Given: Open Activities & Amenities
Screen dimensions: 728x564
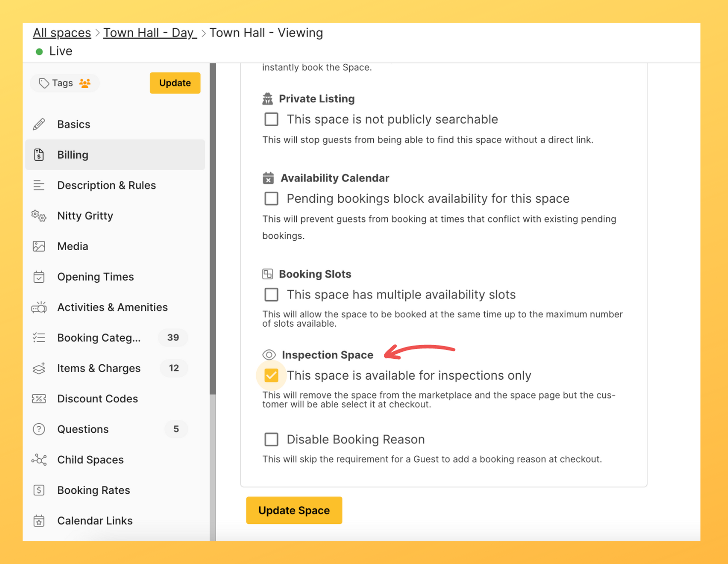Looking at the screenshot, I should [115, 307].
